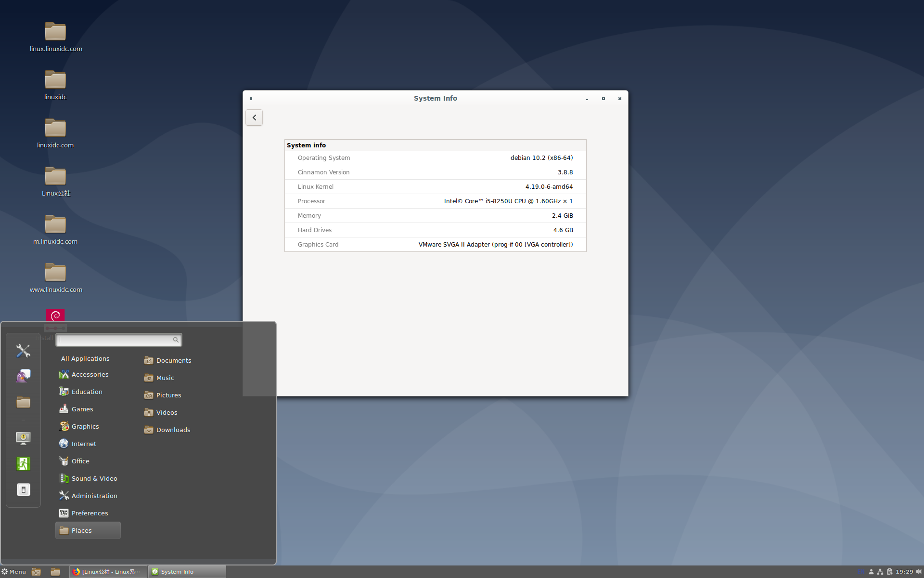Open the Files folder icon in favorites sidebar

pos(23,402)
